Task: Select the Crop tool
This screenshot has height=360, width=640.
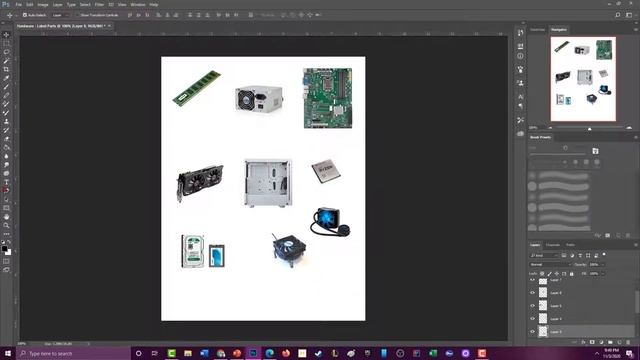Action: (6, 69)
